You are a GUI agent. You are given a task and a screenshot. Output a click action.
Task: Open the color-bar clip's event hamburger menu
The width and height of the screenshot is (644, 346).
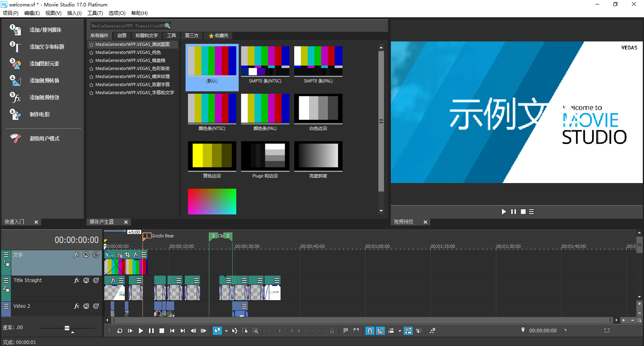point(144,255)
